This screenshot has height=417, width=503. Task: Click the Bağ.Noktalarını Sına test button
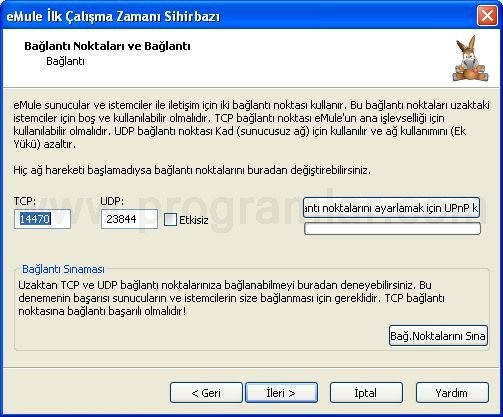coord(438,335)
